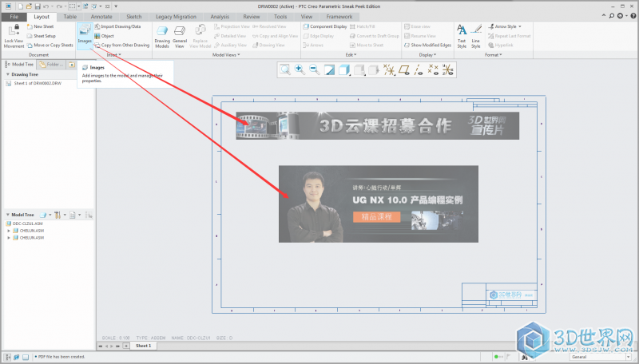Minimize the ribbon with caret icon
This screenshot has height=364, width=639.
coord(604,16)
